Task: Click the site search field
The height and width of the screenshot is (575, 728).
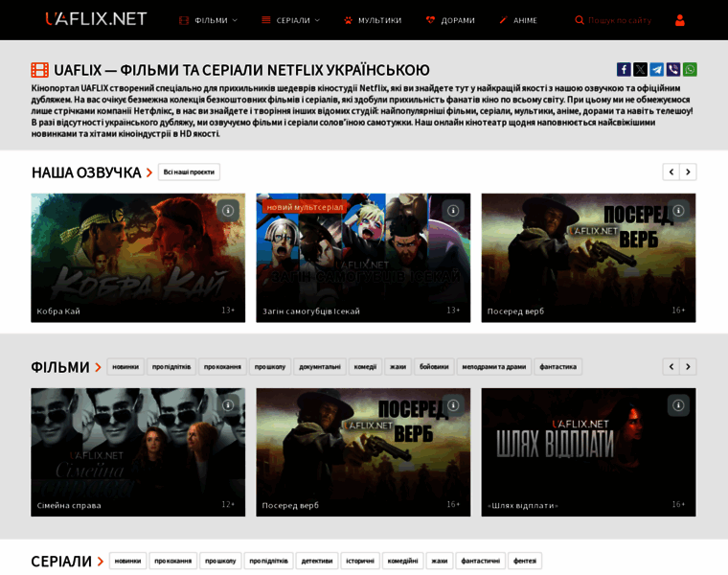Action: [620, 20]
